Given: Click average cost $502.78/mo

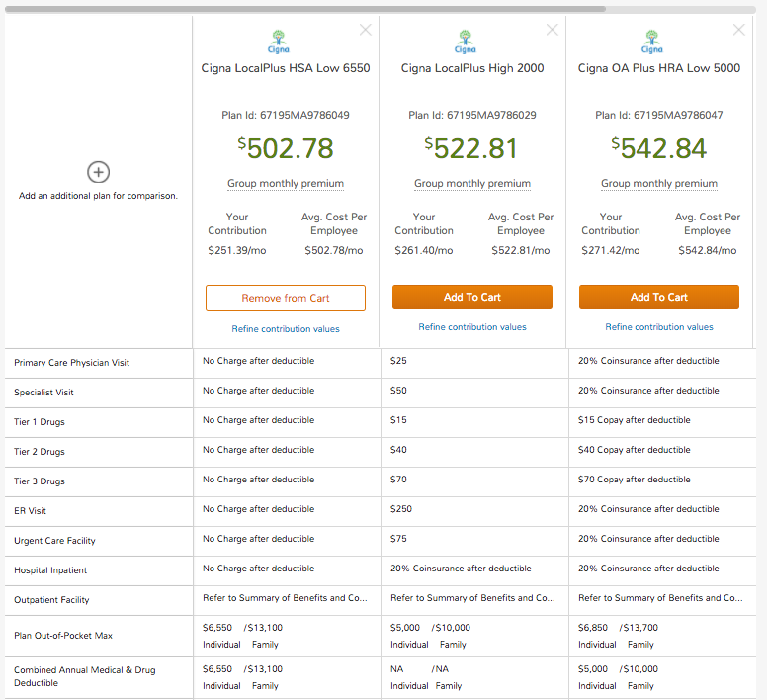Looking at the screenshot, I should [334, 250].
